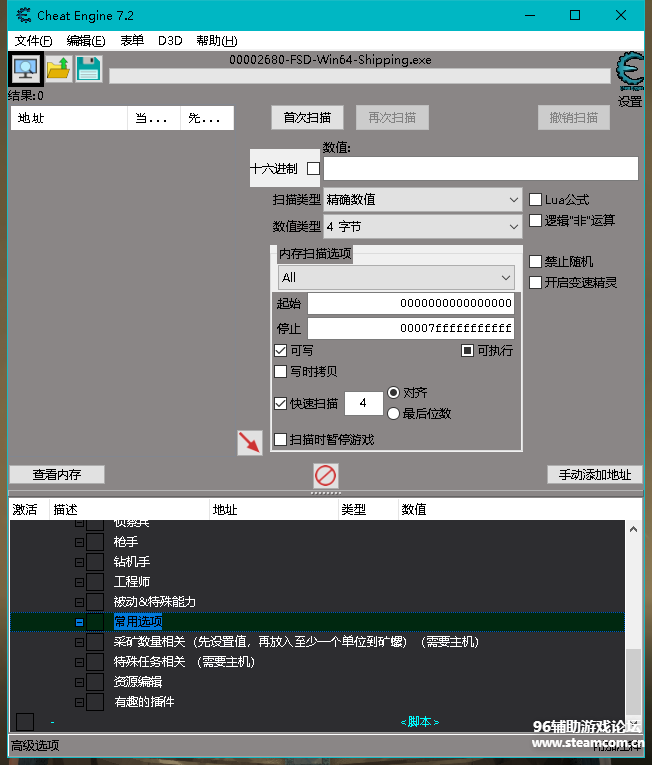Collapse the 常用选项 group expander
This screenshot has height=765, width=652.
[x=80, y=622]
